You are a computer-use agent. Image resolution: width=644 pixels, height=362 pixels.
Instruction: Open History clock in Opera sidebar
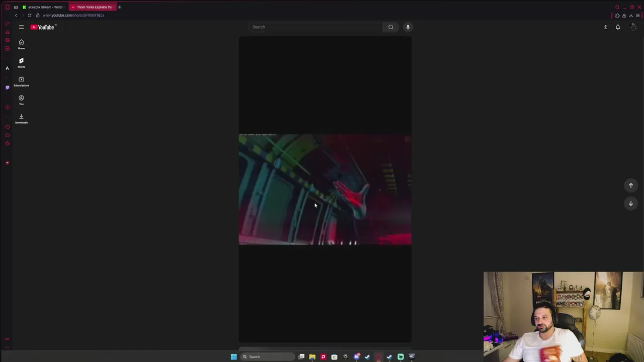[x=7, y=127]
